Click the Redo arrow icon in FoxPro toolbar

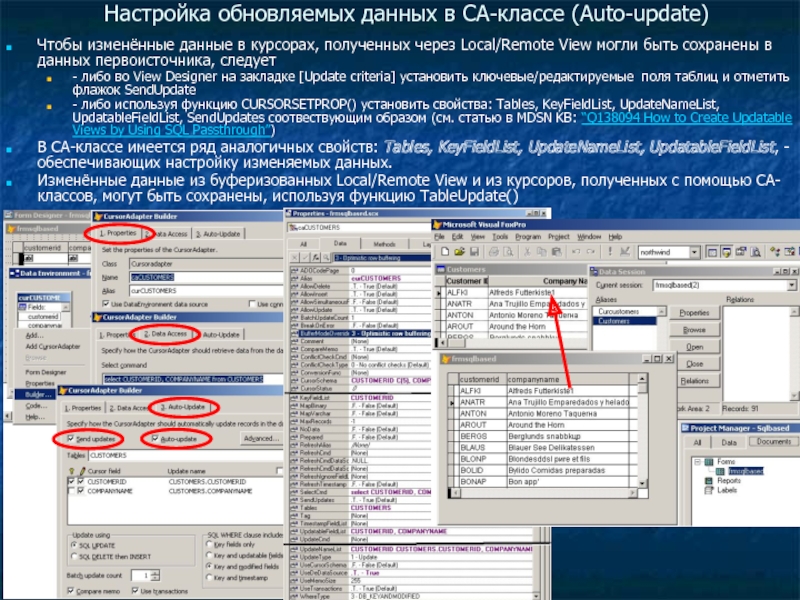click(x=591, y=252)
